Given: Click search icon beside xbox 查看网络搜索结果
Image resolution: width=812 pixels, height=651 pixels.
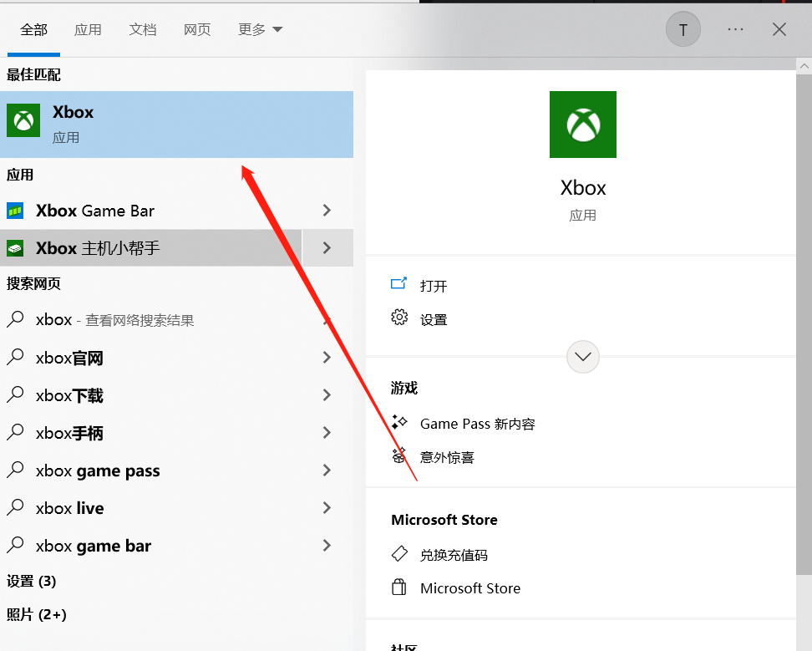Looking at the screenshot, I should pyautogui.click(x=15, y=319).
